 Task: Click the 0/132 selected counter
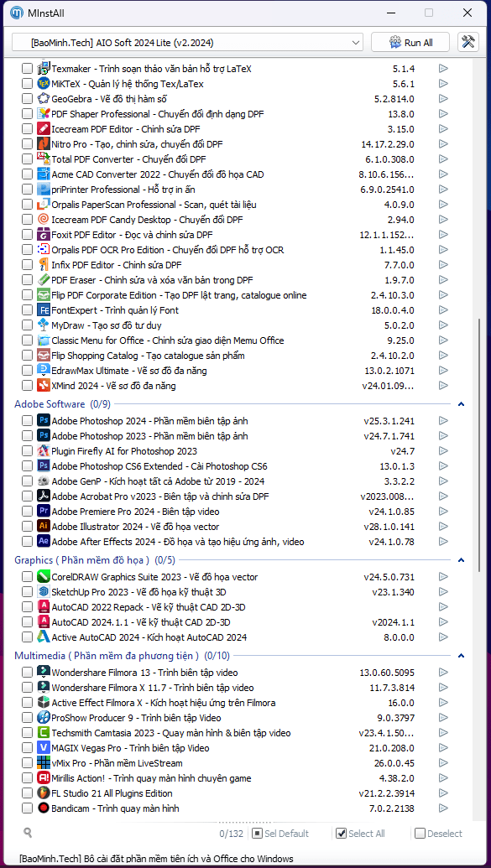point(231,833)
